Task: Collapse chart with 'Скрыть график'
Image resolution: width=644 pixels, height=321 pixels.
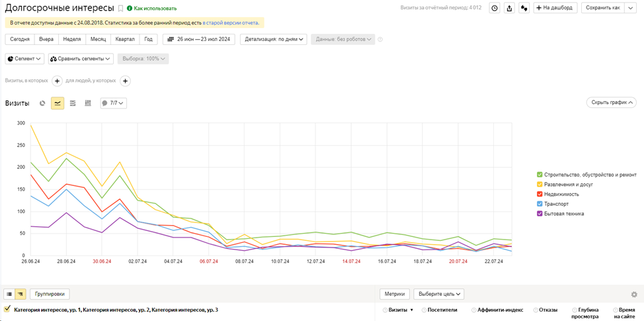Action: coord(612,103)
